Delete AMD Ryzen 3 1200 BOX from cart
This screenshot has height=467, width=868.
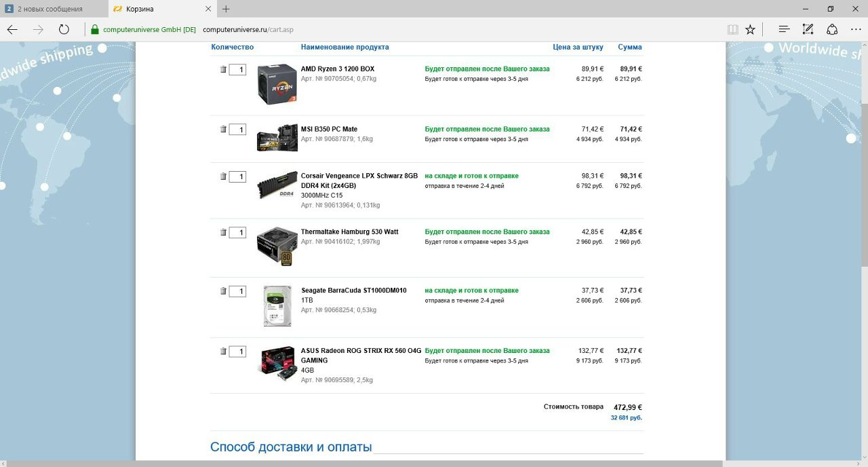tap(223, 69)
